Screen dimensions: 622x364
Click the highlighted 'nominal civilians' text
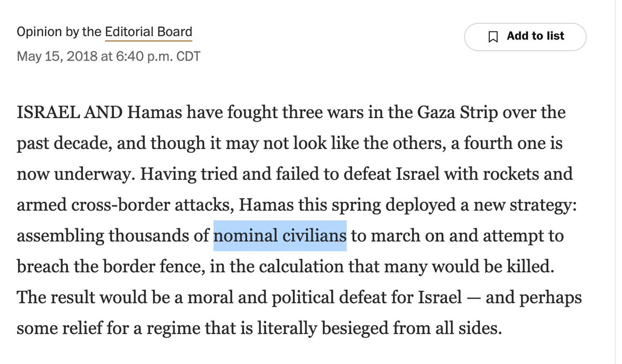click(280, 236)
